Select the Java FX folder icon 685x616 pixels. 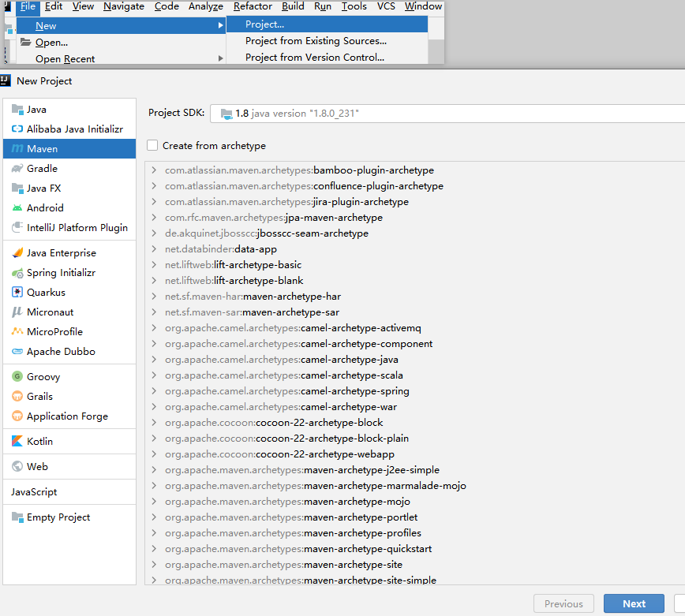pyautogui.click(x=17, y=189)
